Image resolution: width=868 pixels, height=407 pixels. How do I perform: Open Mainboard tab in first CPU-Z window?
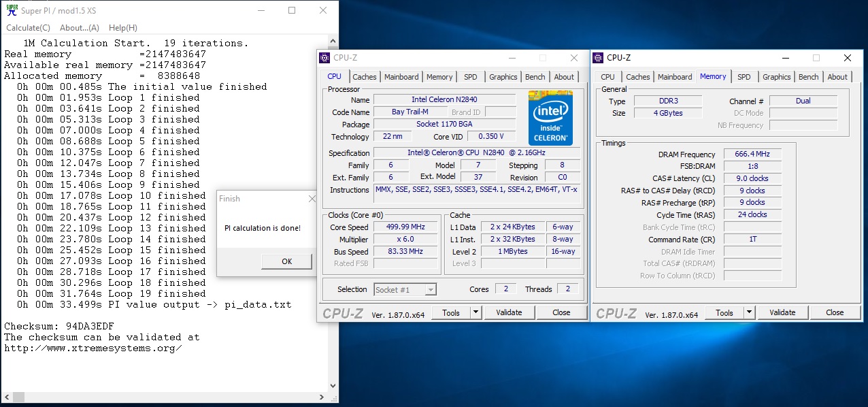(x=401, y=77)
